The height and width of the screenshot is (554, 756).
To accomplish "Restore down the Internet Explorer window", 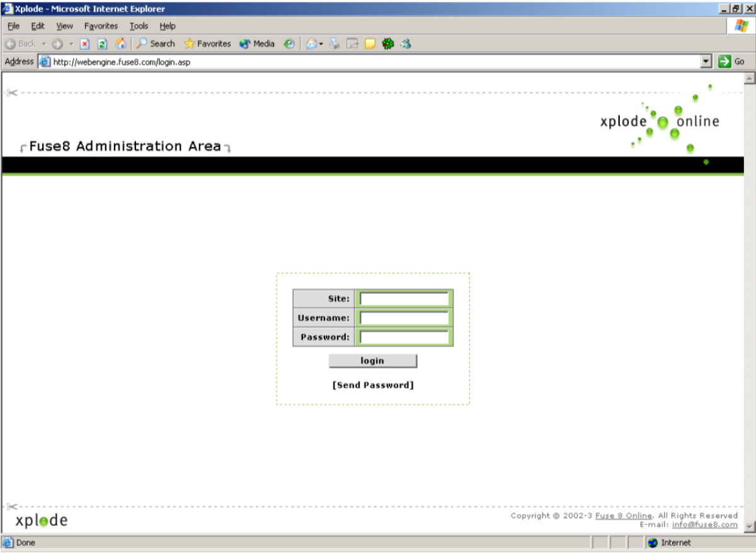I will (735, 9).
